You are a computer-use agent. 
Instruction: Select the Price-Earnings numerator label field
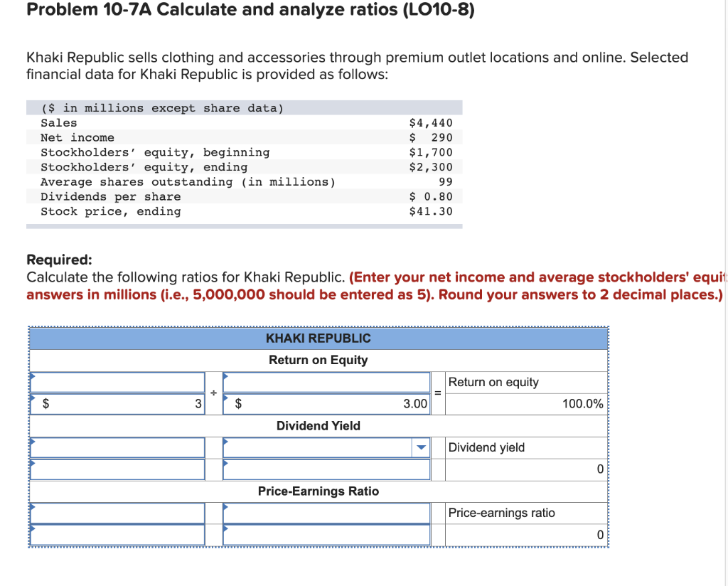click(117, 513)
